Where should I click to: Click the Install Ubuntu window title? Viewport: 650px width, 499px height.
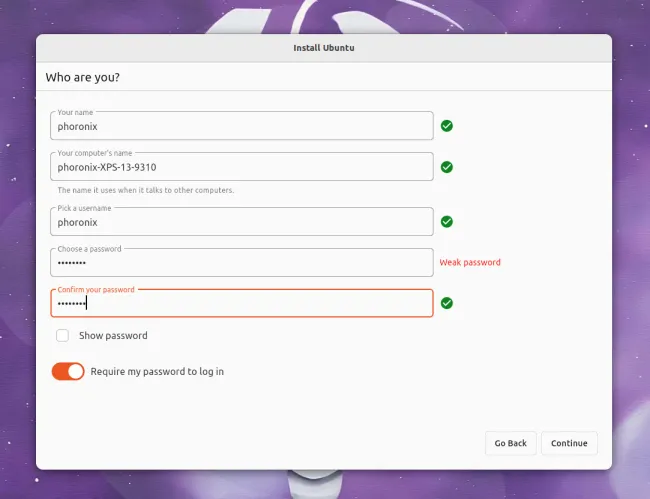(324, 48)
